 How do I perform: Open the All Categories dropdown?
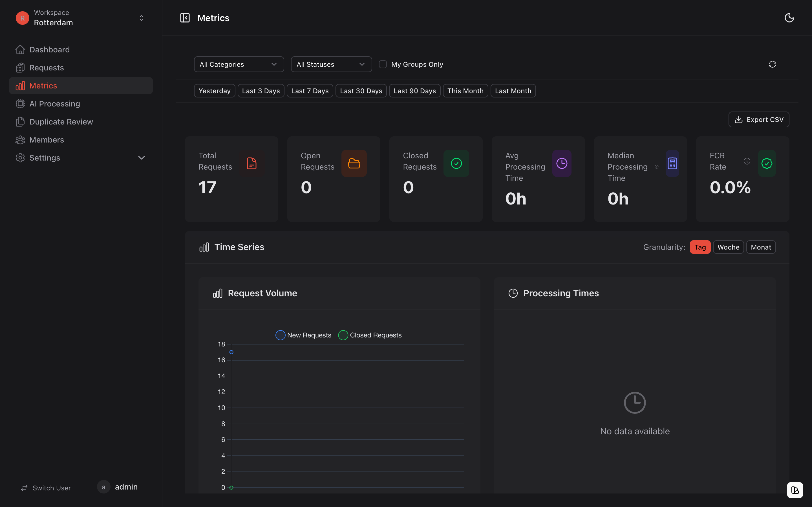[x=239, y=64]
